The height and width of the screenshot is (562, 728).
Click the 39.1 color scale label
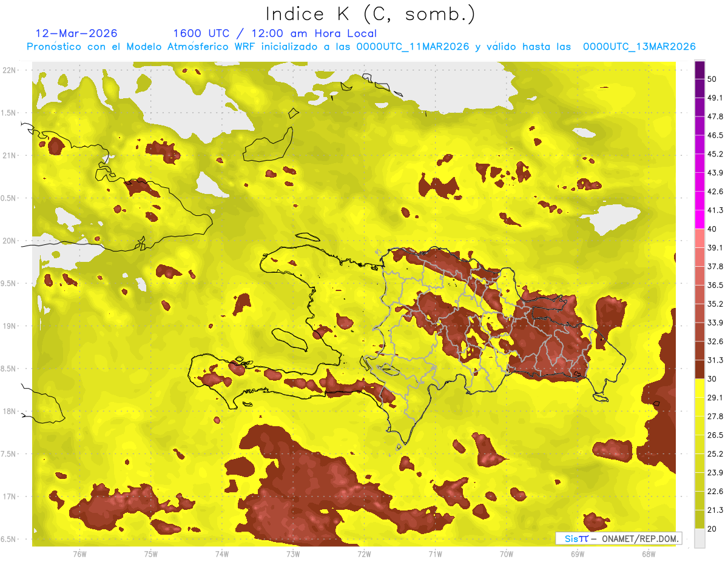click(x=715, y=247)
